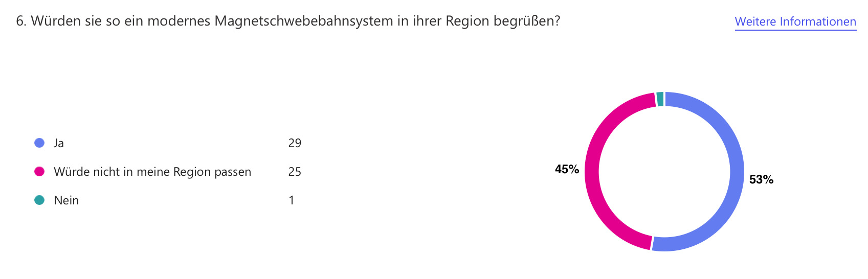Click the pink donut chart segment

click(592, 171)
